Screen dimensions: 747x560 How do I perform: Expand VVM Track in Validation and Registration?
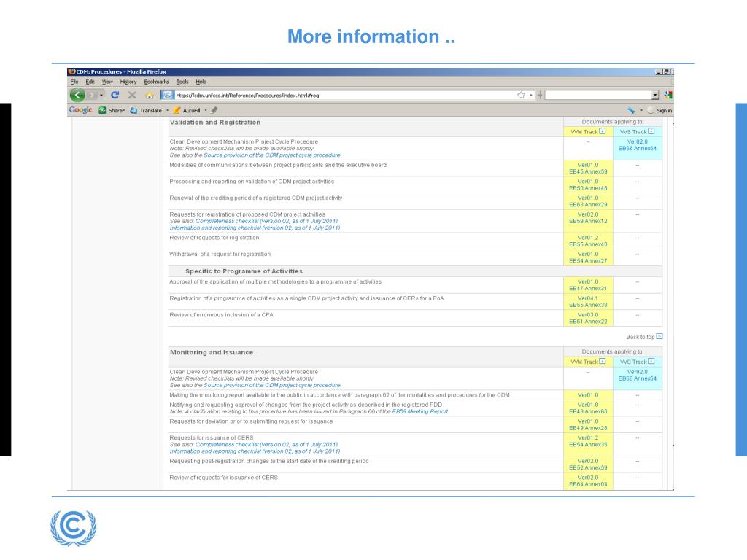pyautogui.click(x=602, y=131)
